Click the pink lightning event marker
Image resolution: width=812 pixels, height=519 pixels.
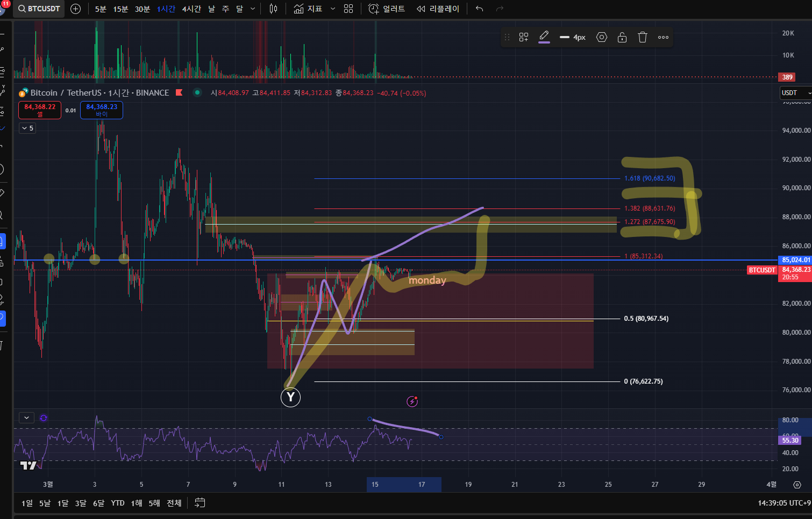[412, 401]
